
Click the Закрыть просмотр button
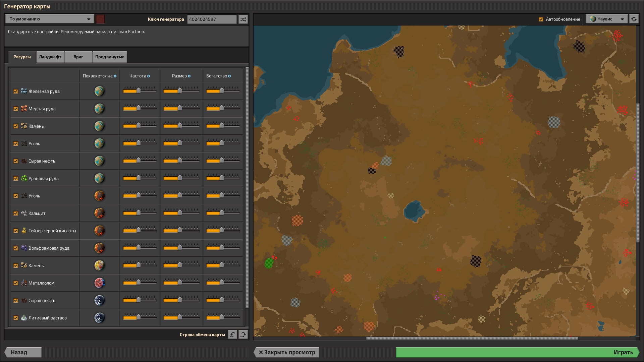tap(287, 352)
